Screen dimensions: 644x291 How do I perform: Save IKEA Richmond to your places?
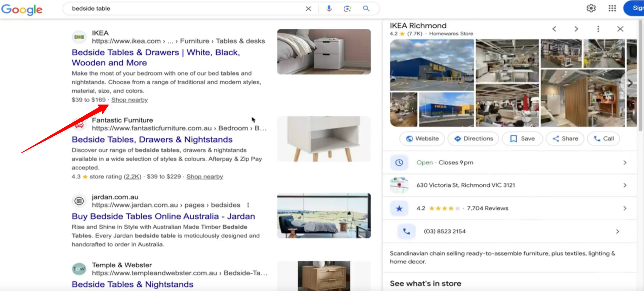522,138
